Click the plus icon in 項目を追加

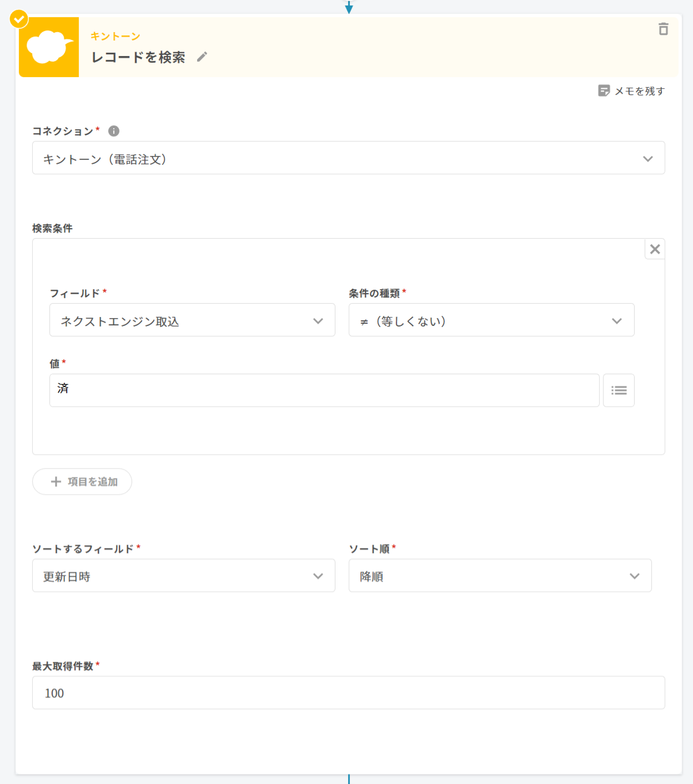coord(56,481)
